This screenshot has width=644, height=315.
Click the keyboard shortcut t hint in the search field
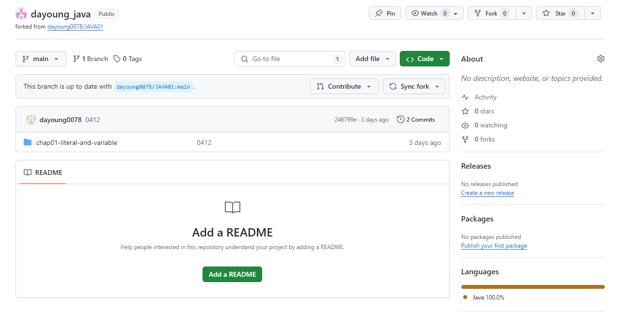(337, 59)
